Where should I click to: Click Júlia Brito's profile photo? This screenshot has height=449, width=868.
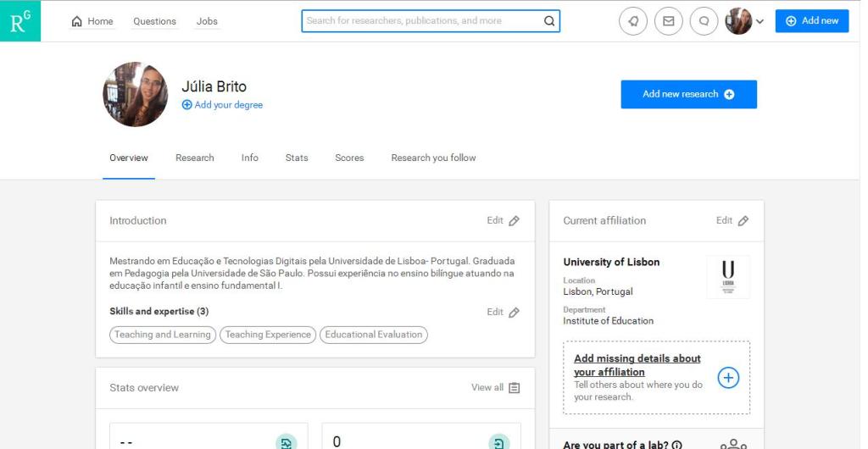[136, 94]
